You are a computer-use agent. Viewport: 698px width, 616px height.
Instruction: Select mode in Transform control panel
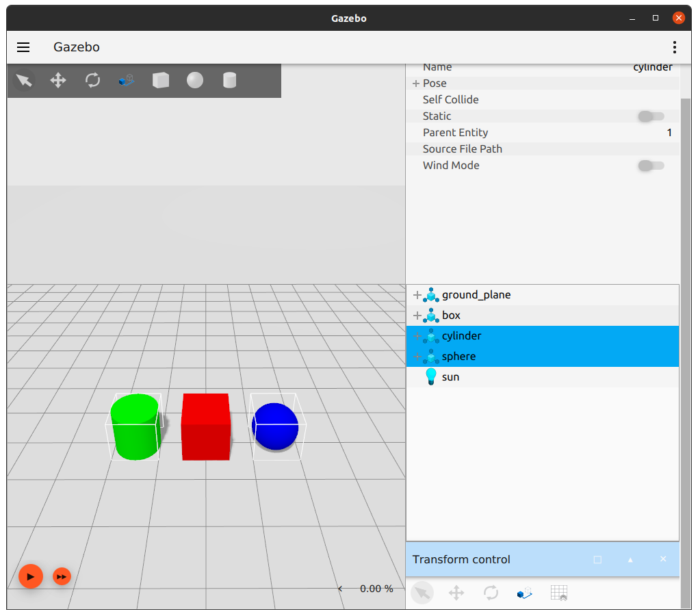[422, 593]
